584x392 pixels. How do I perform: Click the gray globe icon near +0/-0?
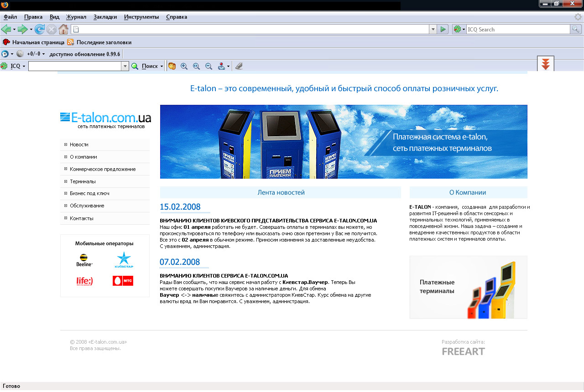tap(20, 54)
